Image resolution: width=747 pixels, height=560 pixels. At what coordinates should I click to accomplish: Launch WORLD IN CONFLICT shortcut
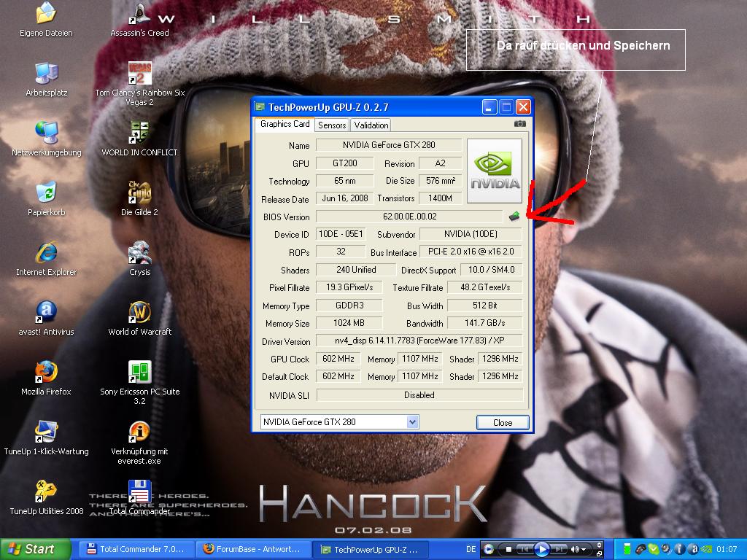pyautogui.click(x=139, y=139)
